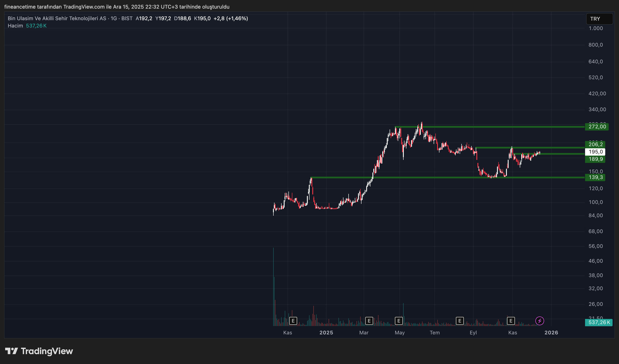The width and height of the screenshot is (619, 364).
Task: Click the Bin Ulasim symbol title
Action: (x=57, y=18)
